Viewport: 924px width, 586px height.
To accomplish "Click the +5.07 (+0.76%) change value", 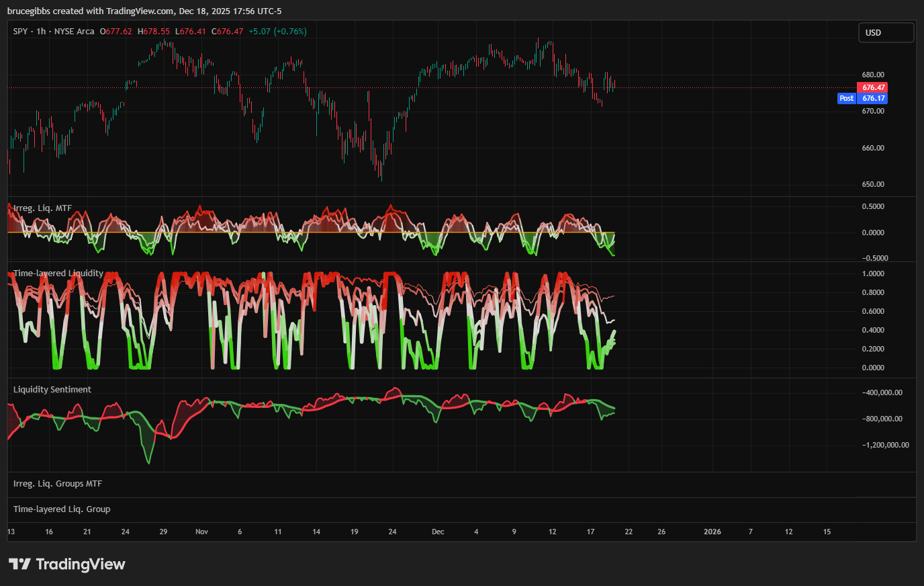I will (277, 32).
